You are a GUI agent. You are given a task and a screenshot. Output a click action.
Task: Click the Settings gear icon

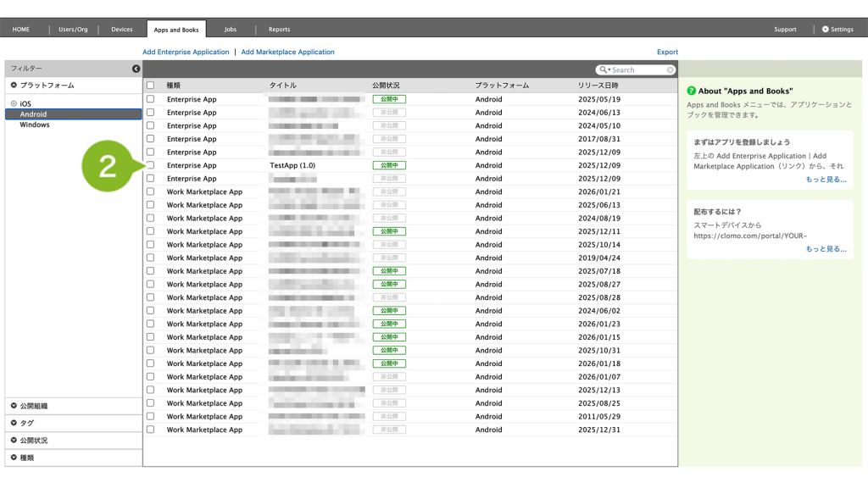[826, 30]
